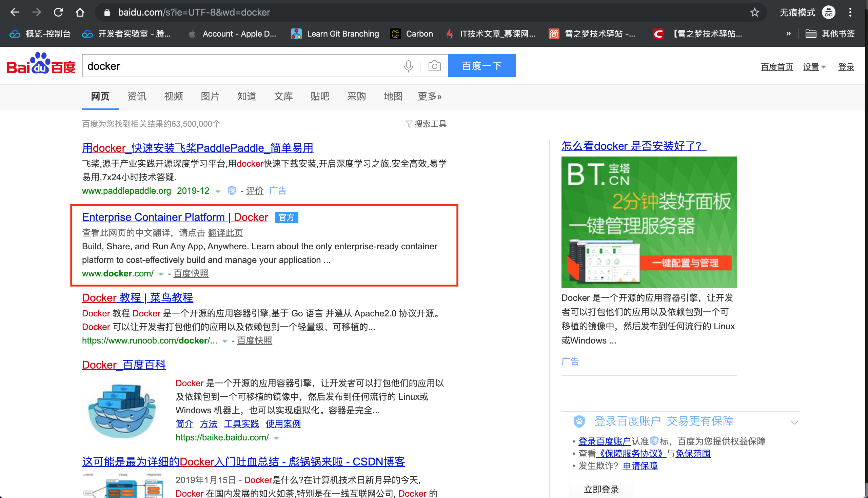The width and height of the screenshot is (868, 498).
Task: Show hidden bookmarks via double chevron
Action: point(788,34)
